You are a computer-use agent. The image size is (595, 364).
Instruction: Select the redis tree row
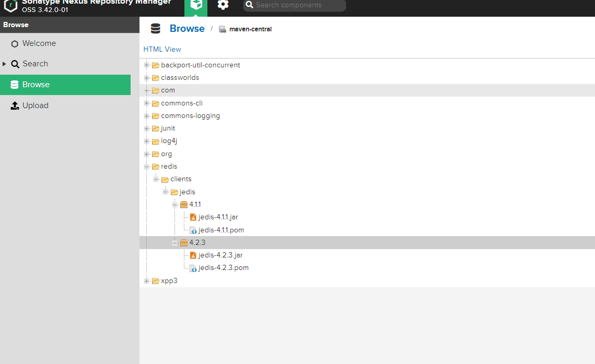click(367, 167)
